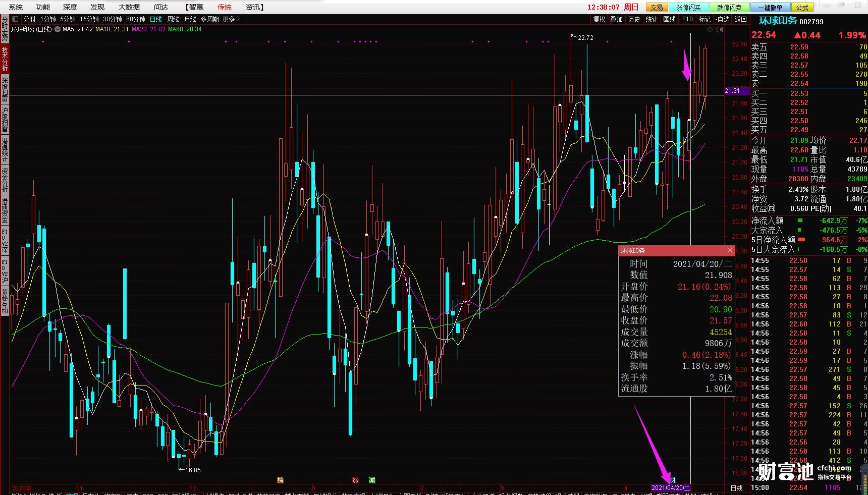Select the 60分钟 chart period

136,19
